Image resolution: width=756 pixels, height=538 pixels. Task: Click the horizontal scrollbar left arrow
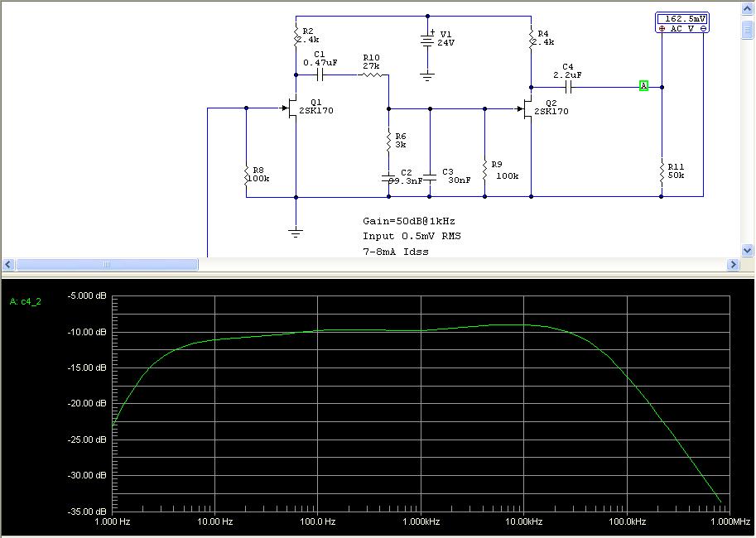(8, 264)
